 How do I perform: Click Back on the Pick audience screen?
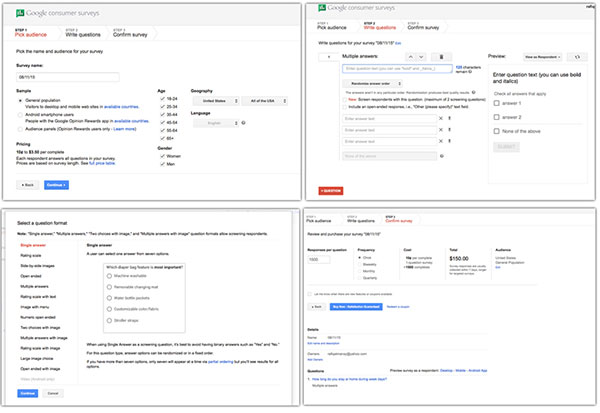[x=28, y=185]
